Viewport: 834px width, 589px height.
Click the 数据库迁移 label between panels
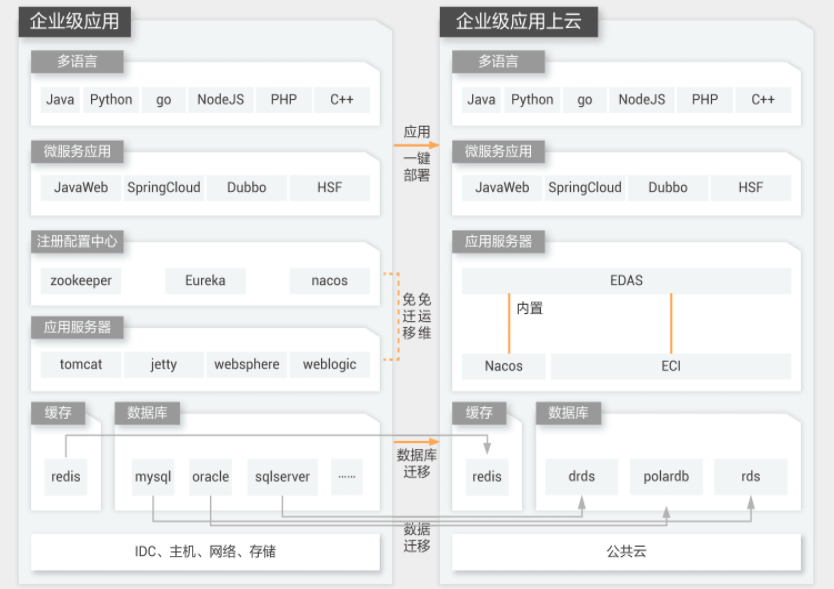tap(417, 463)
